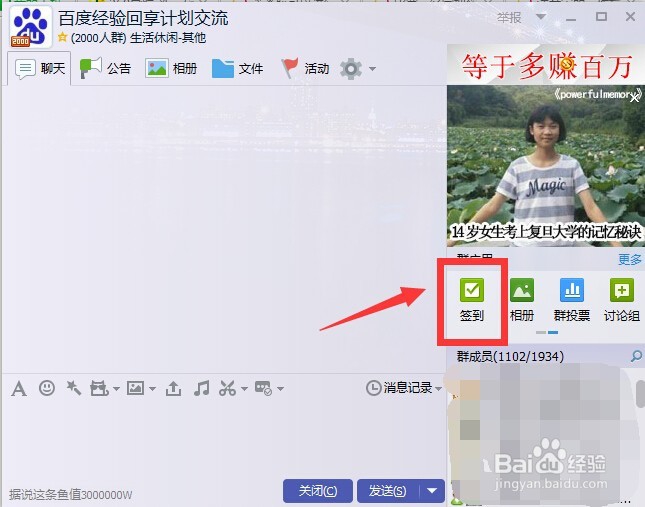Open 消息记录 message history
The height and width of the screenshot is (507, 645).
point(399,388)
